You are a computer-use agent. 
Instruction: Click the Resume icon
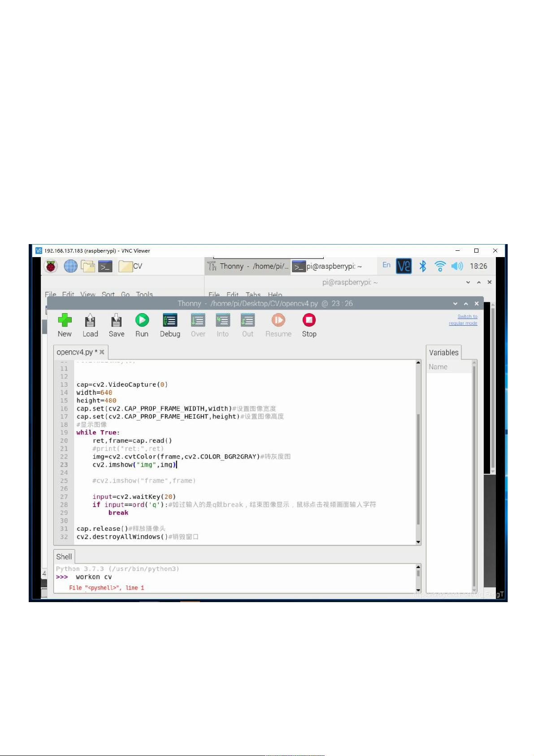pyautogui.click(x=278, y=320)
